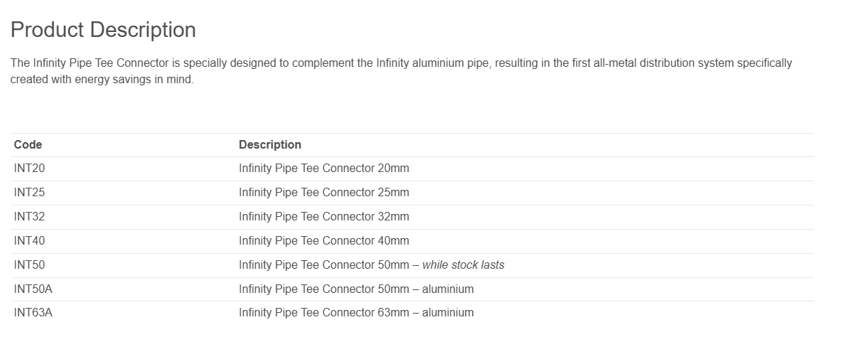Select the INT32 code cell
868x342 pixels.
29,217
